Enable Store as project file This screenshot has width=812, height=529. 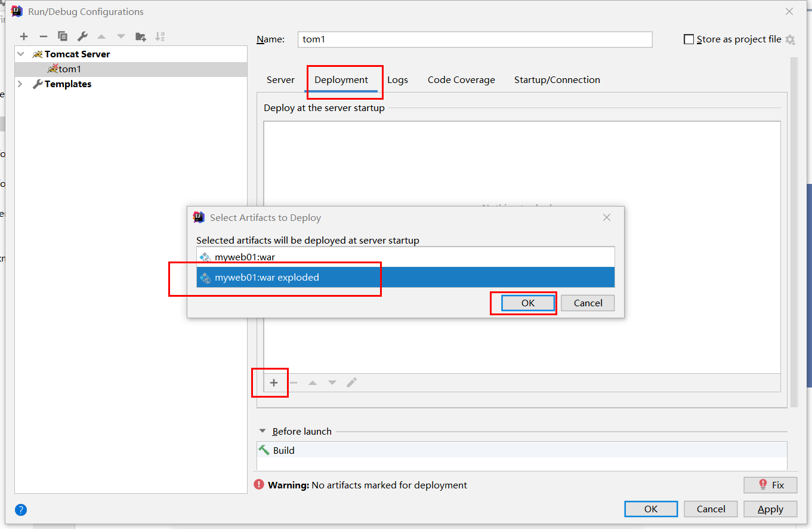(x=689, y=39)
